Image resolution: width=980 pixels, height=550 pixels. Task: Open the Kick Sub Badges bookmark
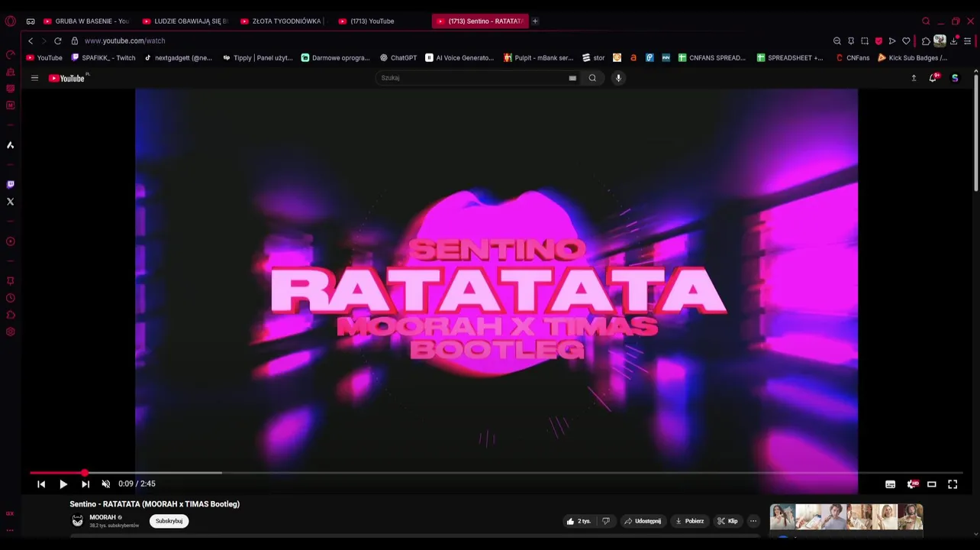[913, 58]
